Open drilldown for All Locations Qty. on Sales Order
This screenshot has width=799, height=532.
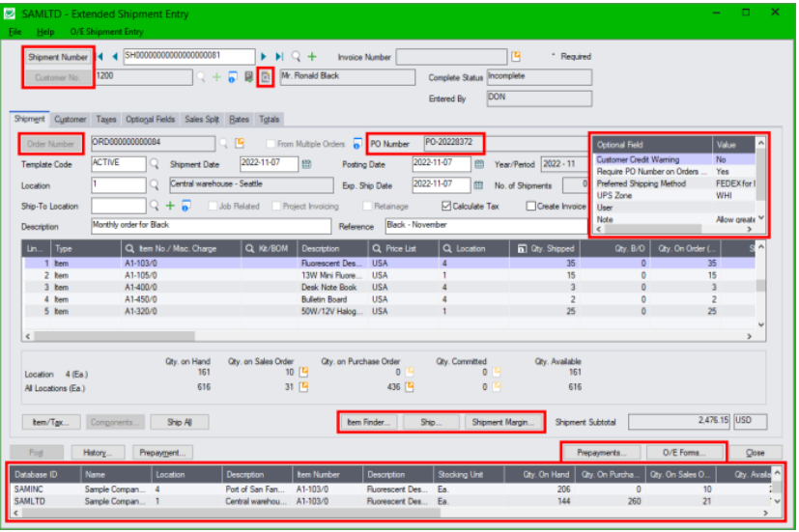point(303,387)
